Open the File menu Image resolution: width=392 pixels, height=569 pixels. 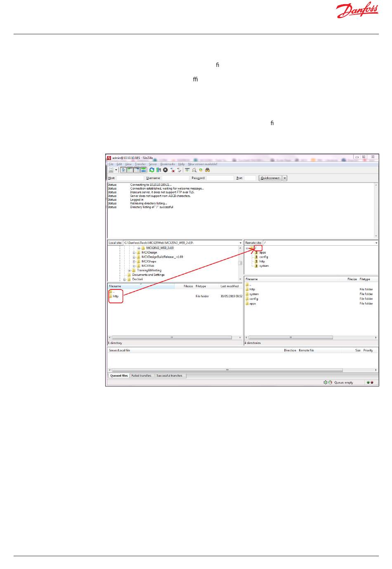click(111, 164)
